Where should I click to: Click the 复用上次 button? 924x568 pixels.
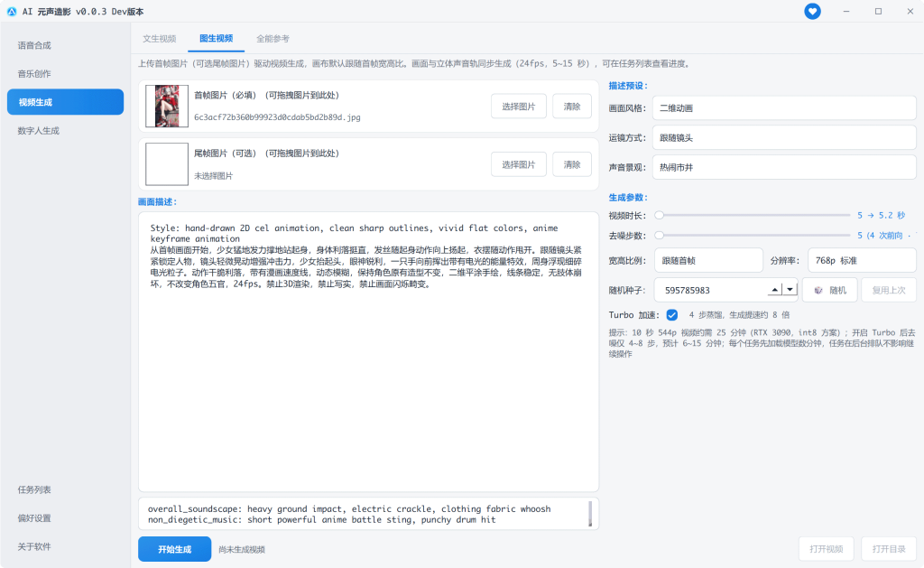[889, 290]
